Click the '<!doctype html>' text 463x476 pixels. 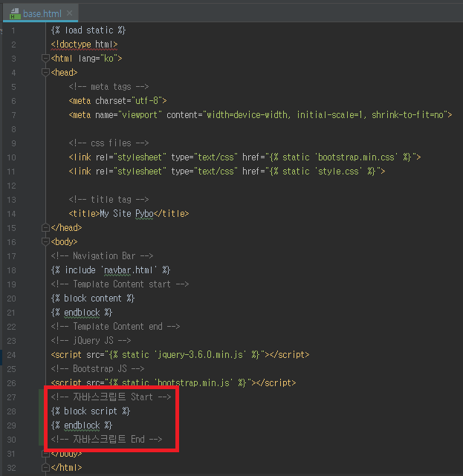pos(84,45)
